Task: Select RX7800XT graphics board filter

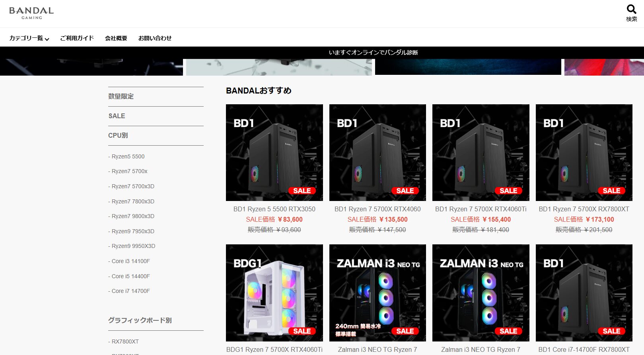Action: point(124,341)
